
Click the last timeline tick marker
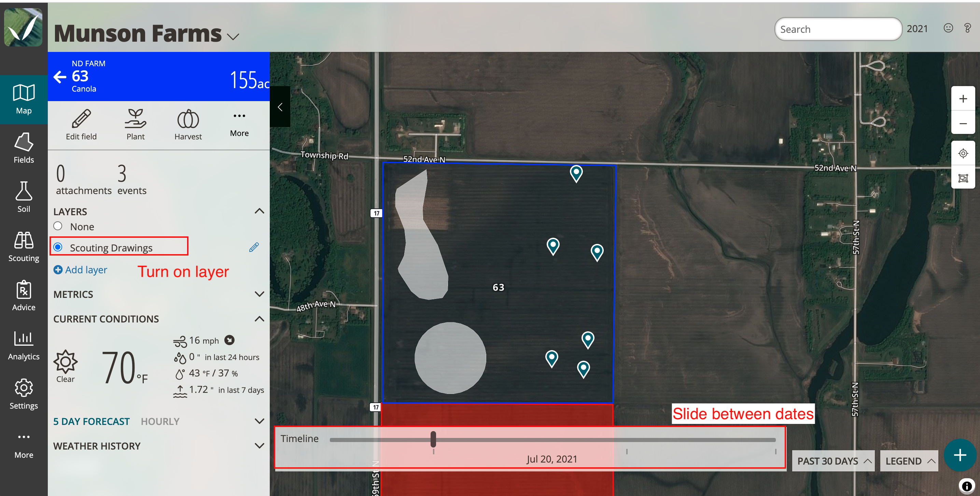(775, 452)
